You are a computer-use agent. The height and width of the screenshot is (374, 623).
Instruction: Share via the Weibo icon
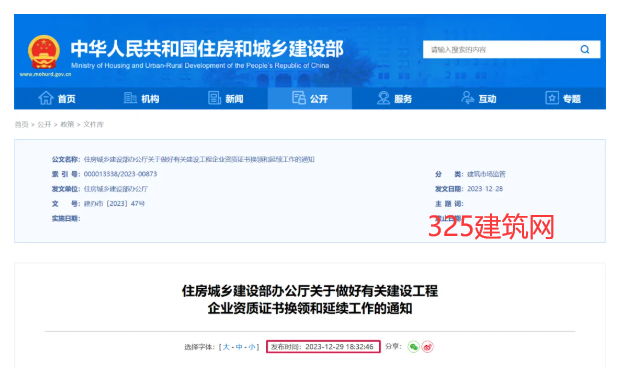pyautogui.click(x=428, y=347)
